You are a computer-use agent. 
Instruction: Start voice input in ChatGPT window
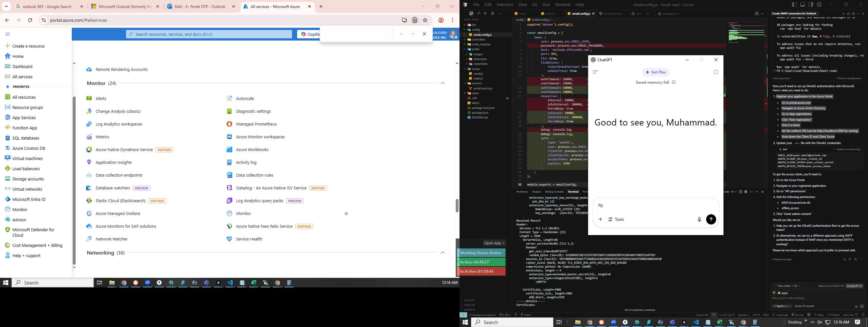point(699,219)
